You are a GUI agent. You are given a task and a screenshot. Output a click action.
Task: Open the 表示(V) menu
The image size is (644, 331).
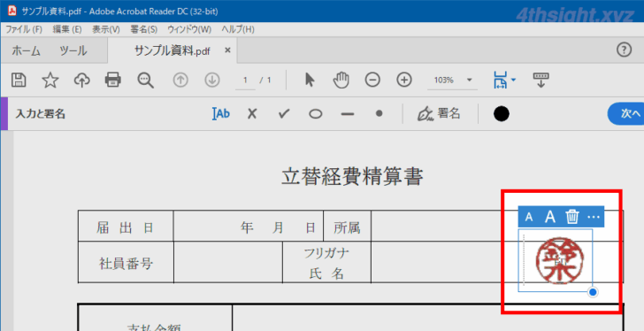tap(106, 29)
